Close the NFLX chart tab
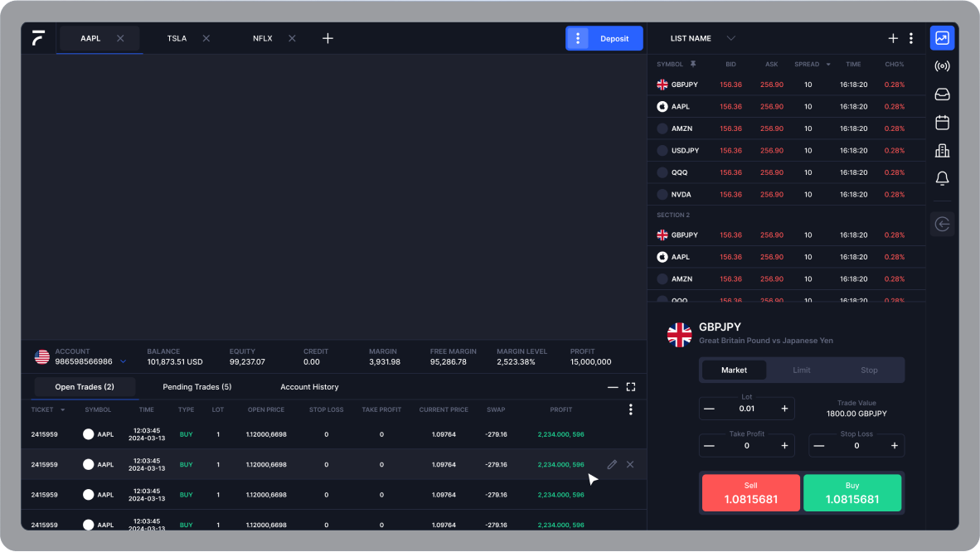Image resolution: width=980 pixels, height=552 pixels. pos(292,38)
